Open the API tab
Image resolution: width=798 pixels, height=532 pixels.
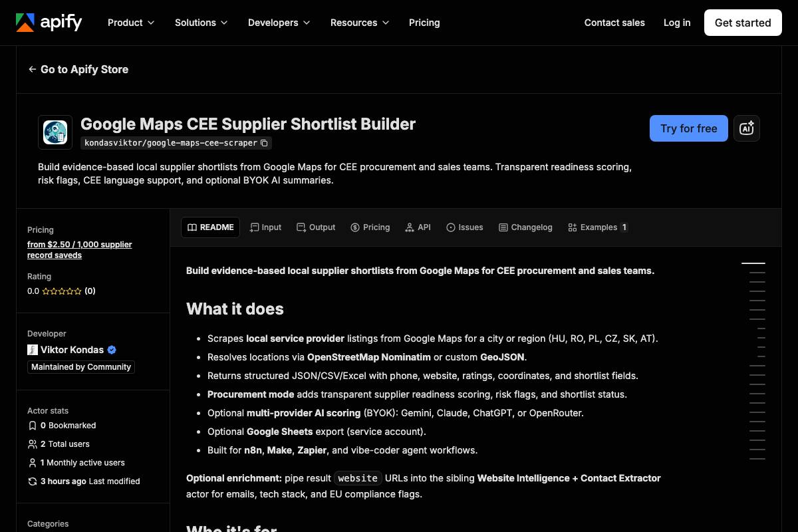(418, 227)
